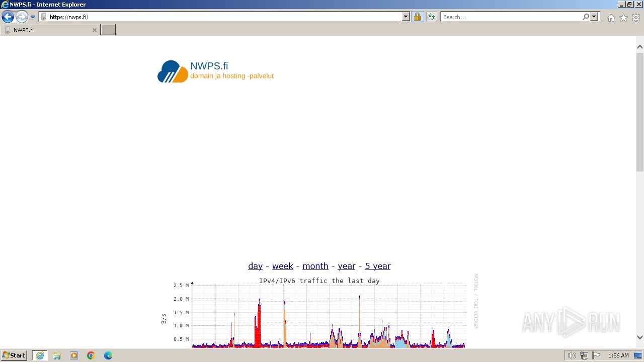
Task: Refresh the page with the green arrows
Action: (x=432, y=17)
